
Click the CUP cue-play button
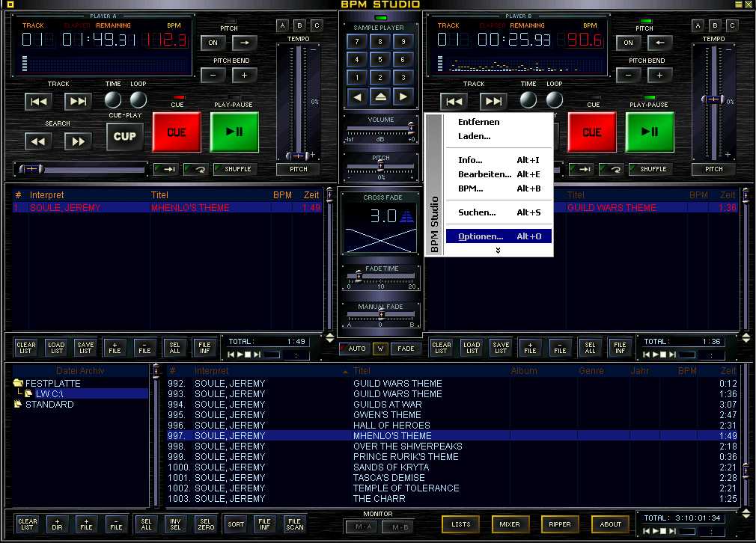(124, 136)
